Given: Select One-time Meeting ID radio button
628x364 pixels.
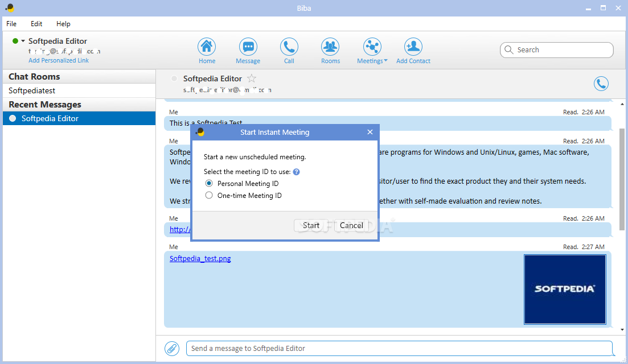Looking at the screenshot, I should click(209, 195).
